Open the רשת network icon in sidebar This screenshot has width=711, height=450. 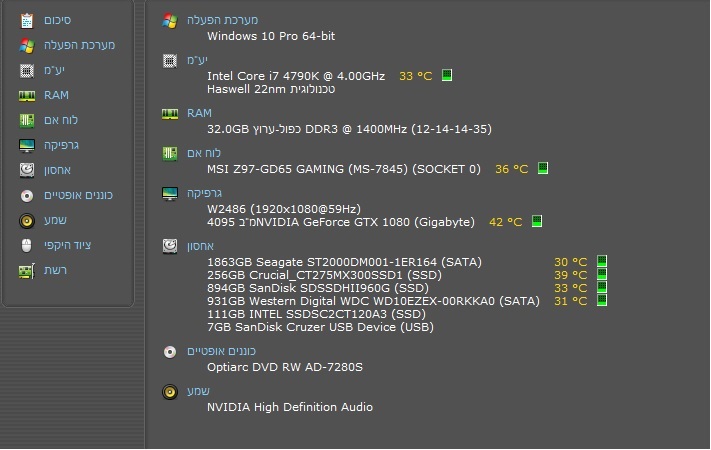click(27, 270)
